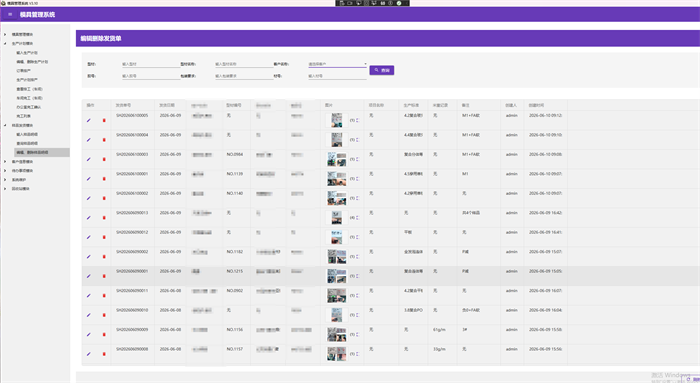Open 订单排产 in the sidebar

24,71
